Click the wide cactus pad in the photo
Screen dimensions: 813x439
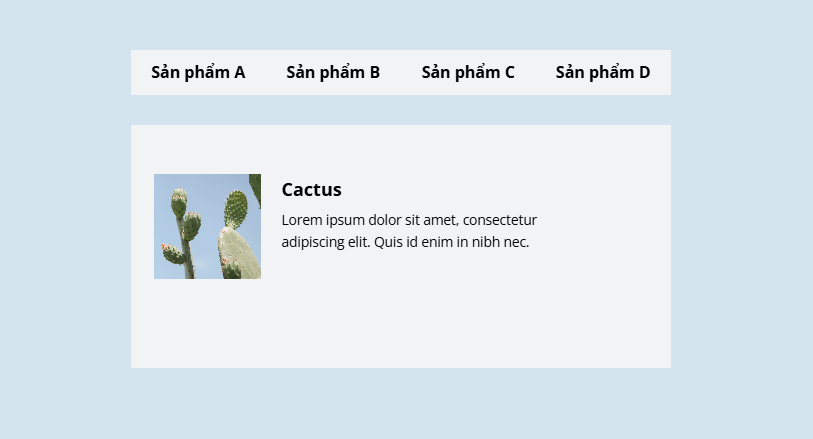point(239,251)
